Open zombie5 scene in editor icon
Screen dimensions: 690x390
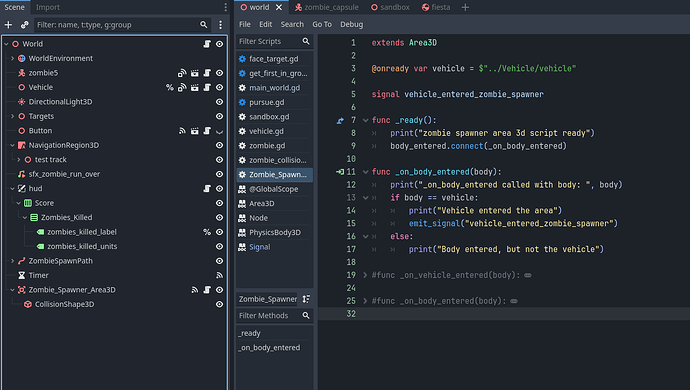pyautogui.click(x=195, y=73)
